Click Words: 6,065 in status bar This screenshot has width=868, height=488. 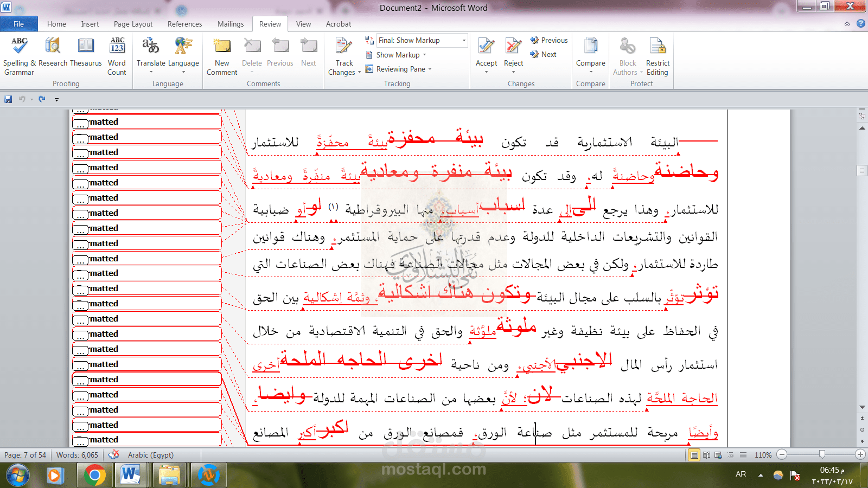pyautogui.click(x=77, y=455)
